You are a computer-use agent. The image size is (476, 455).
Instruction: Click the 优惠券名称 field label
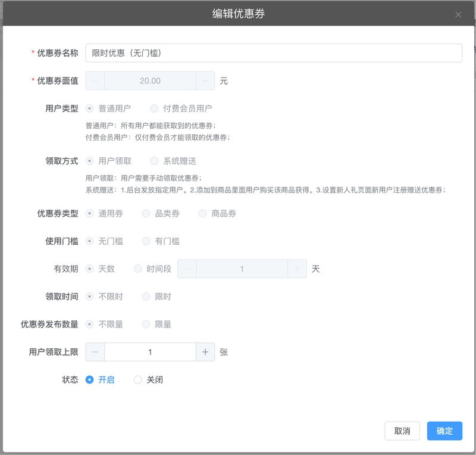58,53
